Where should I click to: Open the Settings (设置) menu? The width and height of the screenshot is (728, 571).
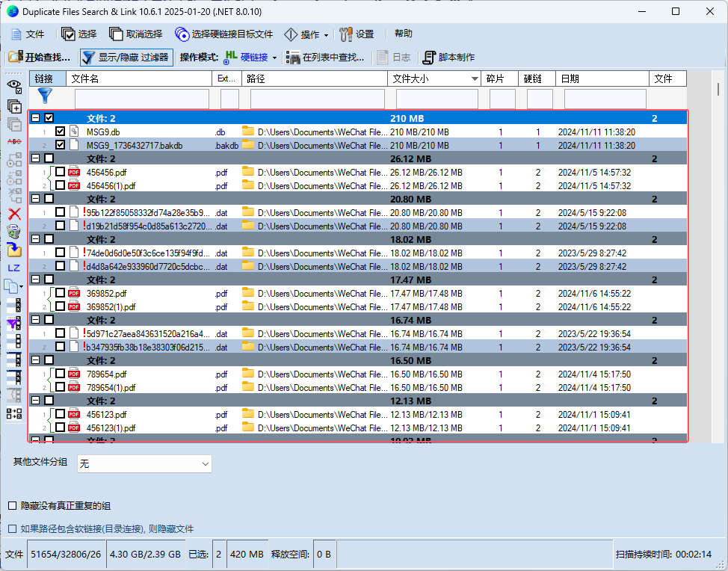357,34
